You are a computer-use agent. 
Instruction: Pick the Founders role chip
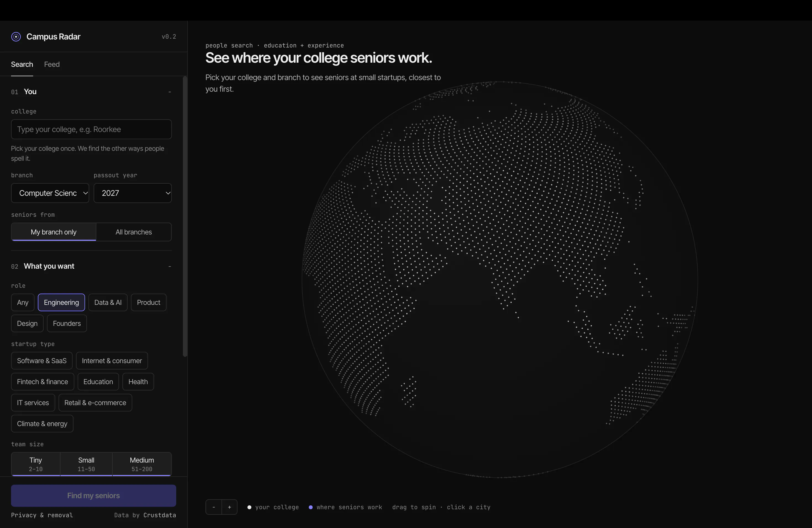tap(67, 323)
